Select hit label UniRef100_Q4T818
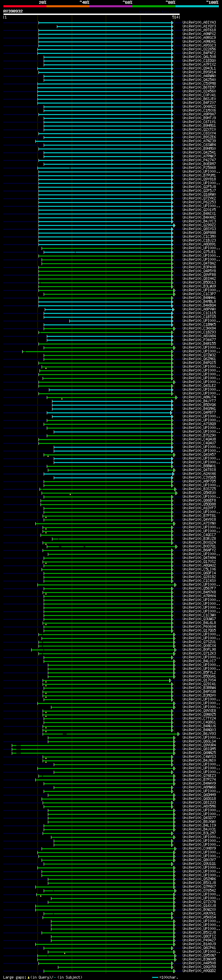The height and width of the screenshot is (980, 222). tap(199, 470)
